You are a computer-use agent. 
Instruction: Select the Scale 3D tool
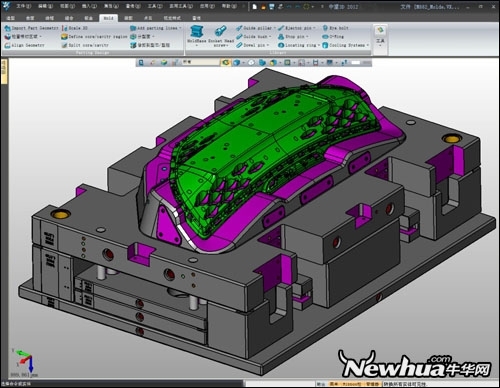tap(74, 28)
